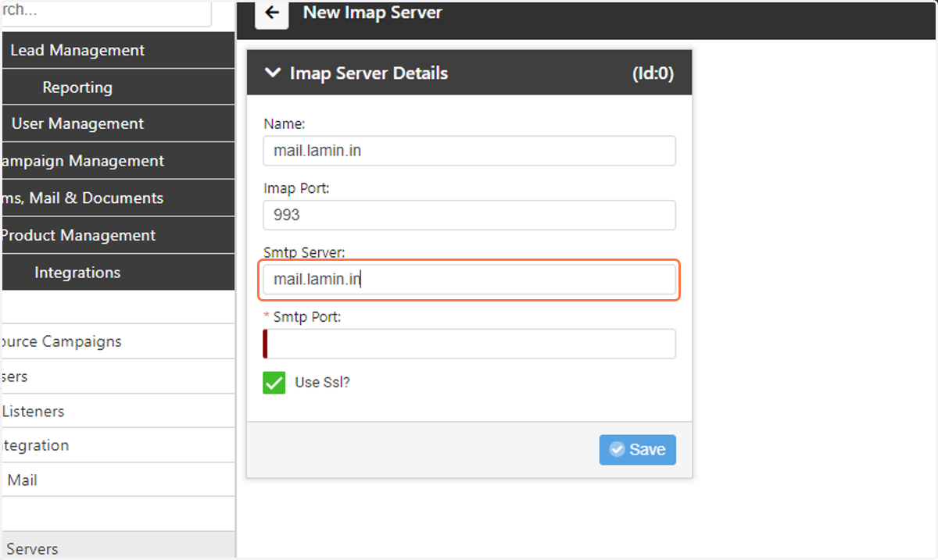The width and height of the screenshot is (938, 560).
Task: Open the Lead Management menu
Action: [117, 50]
